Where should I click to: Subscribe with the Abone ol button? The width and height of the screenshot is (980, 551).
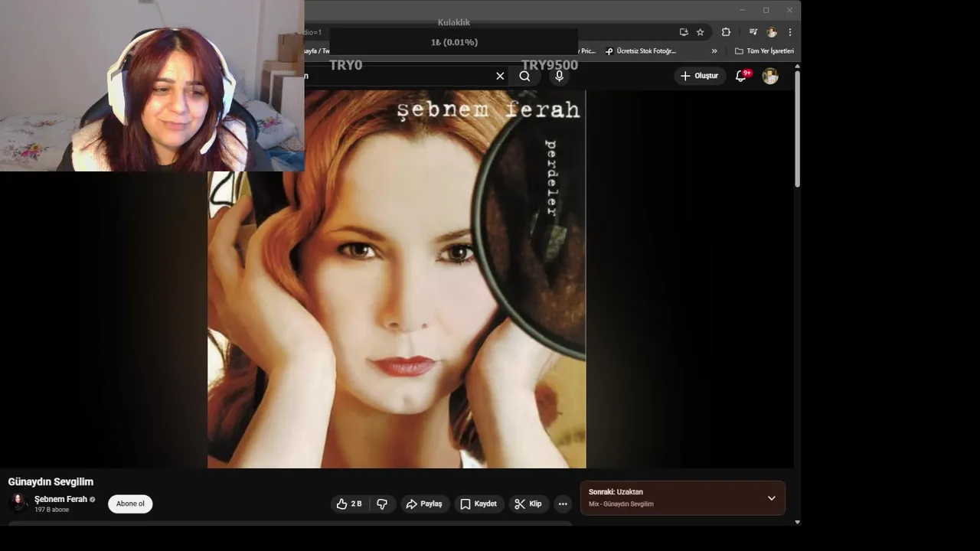pos(130,504)
